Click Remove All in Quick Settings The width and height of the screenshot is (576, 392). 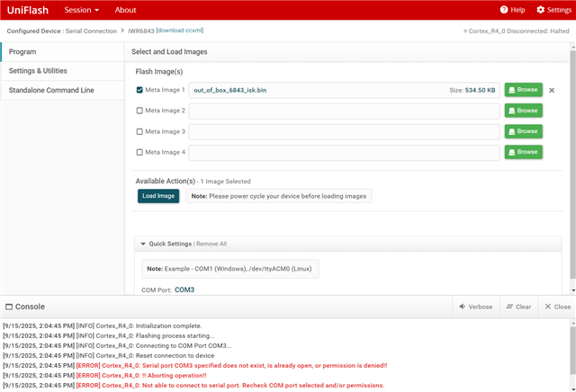pos(211,244)
